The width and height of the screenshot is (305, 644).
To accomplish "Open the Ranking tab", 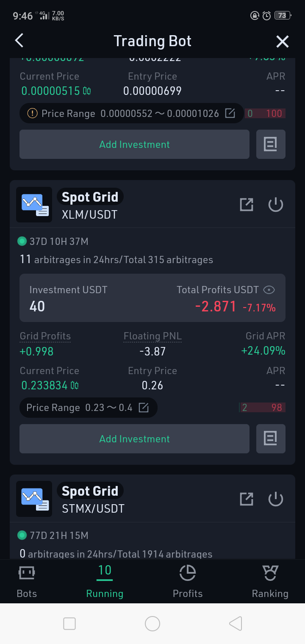I will coord(270,581).
